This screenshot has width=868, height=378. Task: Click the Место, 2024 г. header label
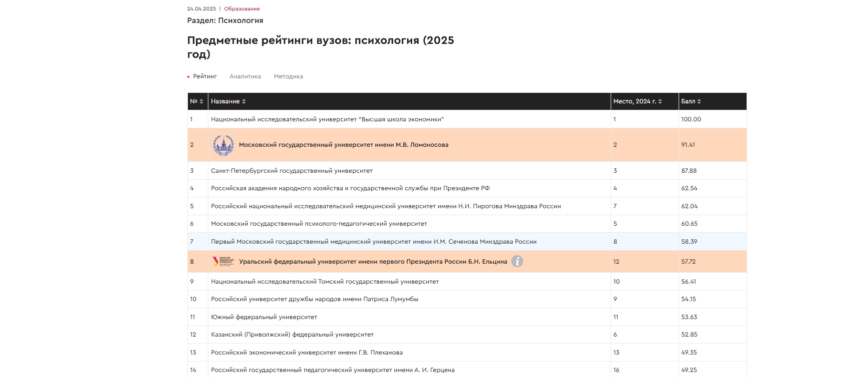635,101
